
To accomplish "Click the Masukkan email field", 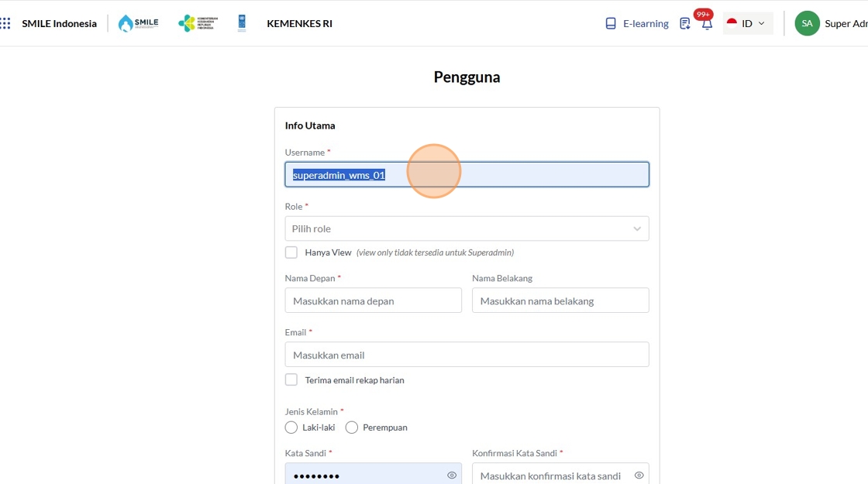I will click(467, 355).
